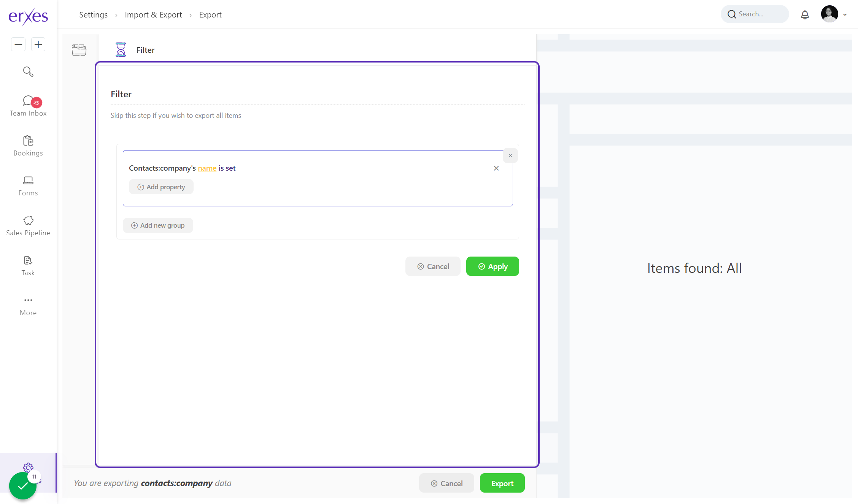The image size is (858, 504).
Task: Go to Settings breadcrumb
Action: [x=93, y=15]
